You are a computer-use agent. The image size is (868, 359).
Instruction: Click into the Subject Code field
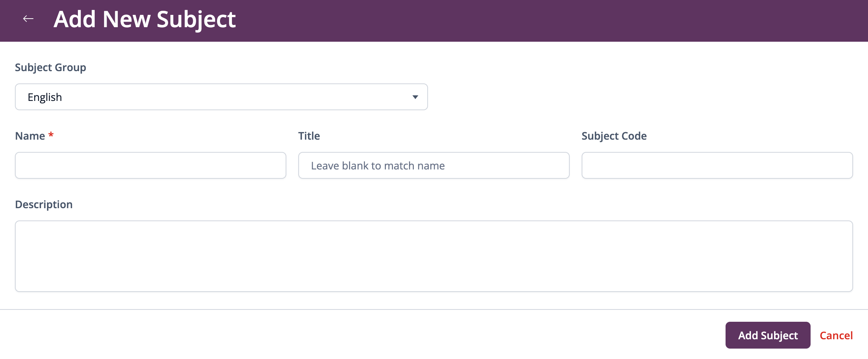(x=717, y=165)
